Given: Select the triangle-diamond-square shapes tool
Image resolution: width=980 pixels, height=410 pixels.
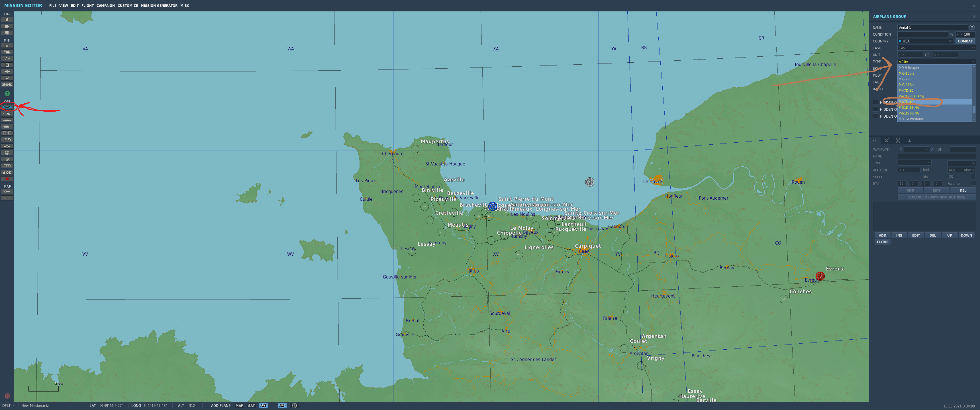Looking at the screenshot, I should (7, 172).
